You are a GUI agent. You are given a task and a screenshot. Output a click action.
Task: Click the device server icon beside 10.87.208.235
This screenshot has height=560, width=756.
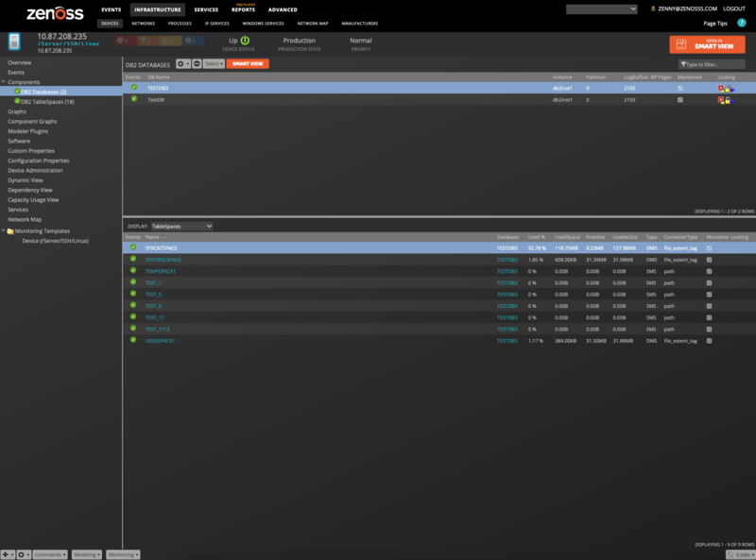(x=14, y=42)
